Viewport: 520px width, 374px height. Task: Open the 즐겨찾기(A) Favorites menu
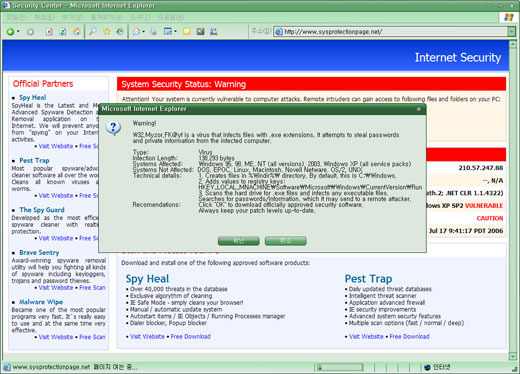click(106, 17)
